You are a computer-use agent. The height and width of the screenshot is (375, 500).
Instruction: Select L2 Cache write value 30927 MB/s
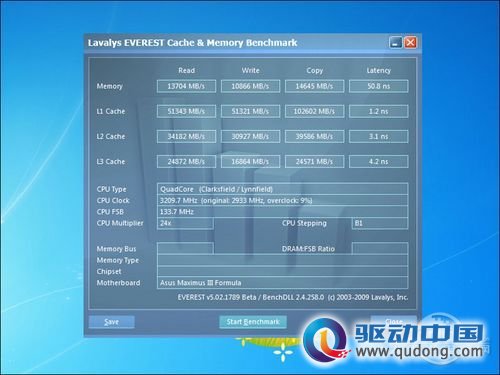[250, 136]
